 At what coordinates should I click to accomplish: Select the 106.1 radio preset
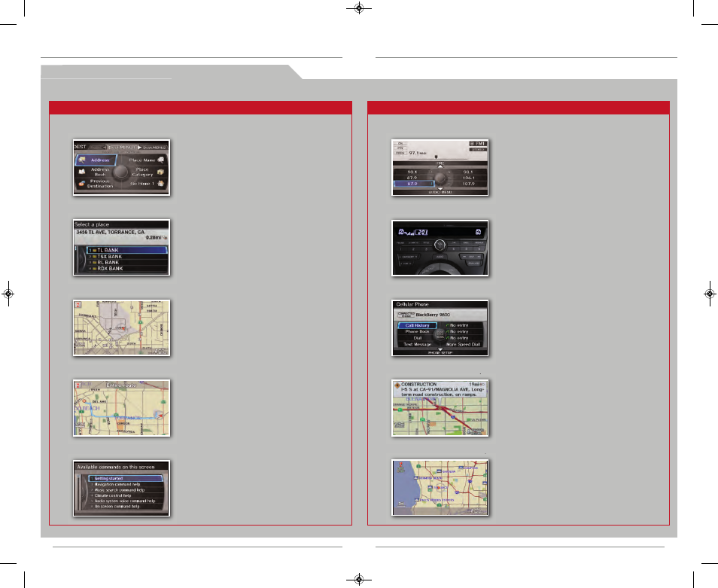tap(468, 178)
